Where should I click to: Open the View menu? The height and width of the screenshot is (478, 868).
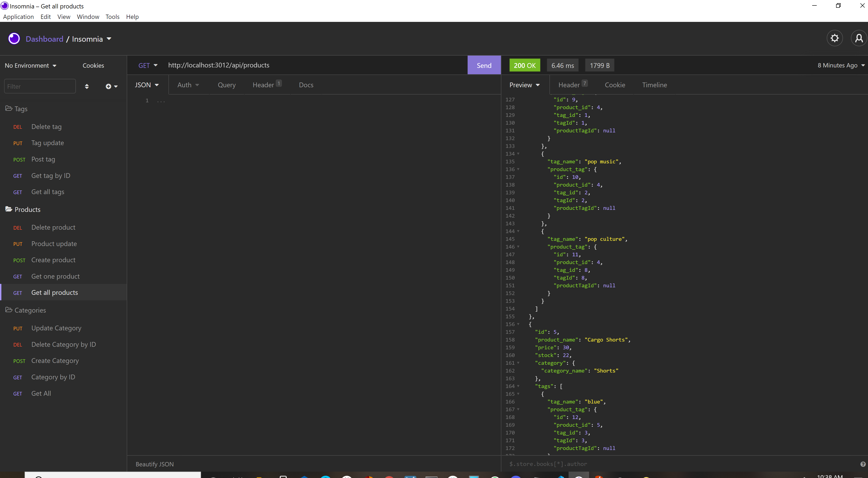click(x=64, y=17)
